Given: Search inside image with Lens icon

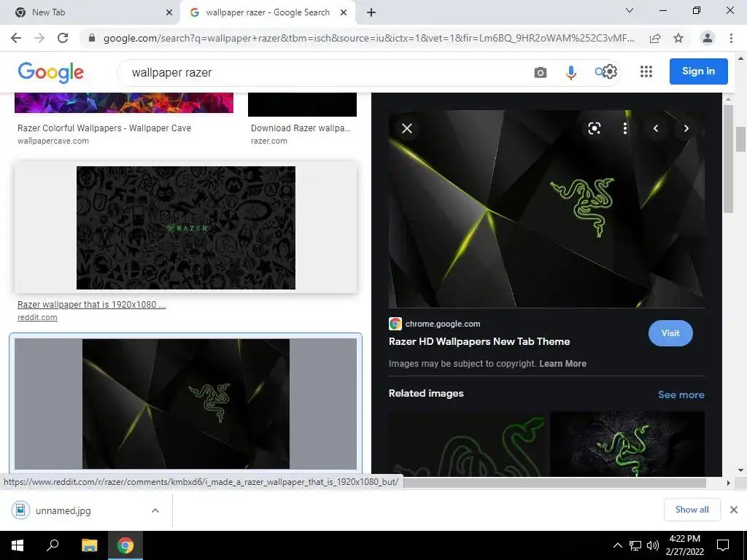Looking at the screenshot, I should point(594,128).
